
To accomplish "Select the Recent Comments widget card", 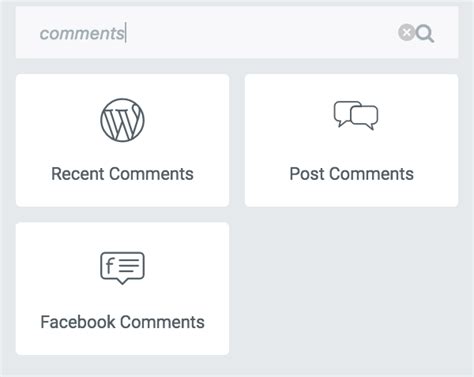I will pyautogui.click(x=122, y=140).
